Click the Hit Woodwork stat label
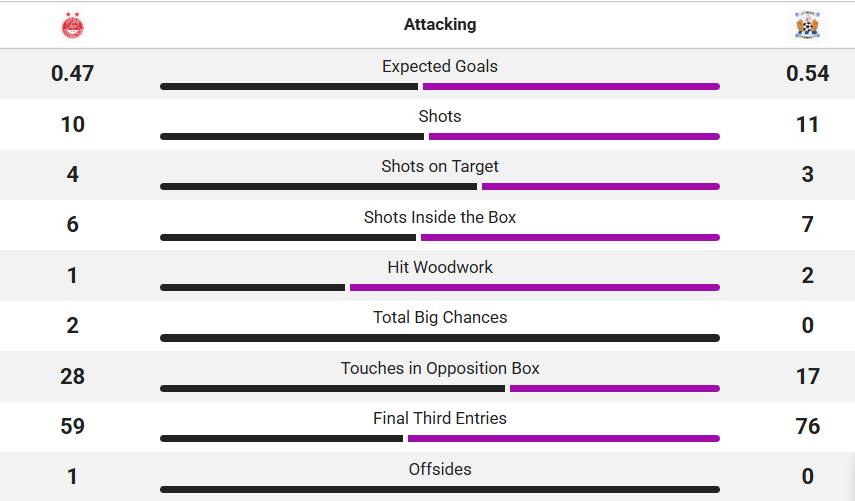The height and width of the screenshot is (501, 855). pos(440,267)
